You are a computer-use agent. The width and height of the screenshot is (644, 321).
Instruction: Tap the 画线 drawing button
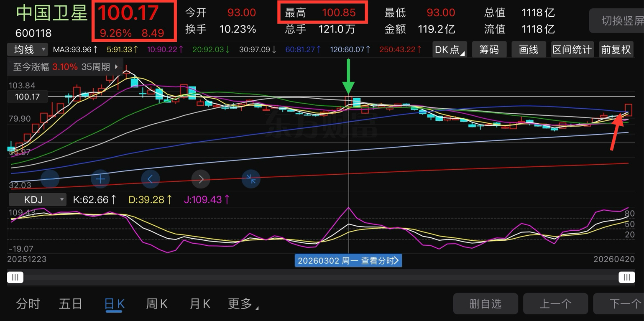[529, 50]
